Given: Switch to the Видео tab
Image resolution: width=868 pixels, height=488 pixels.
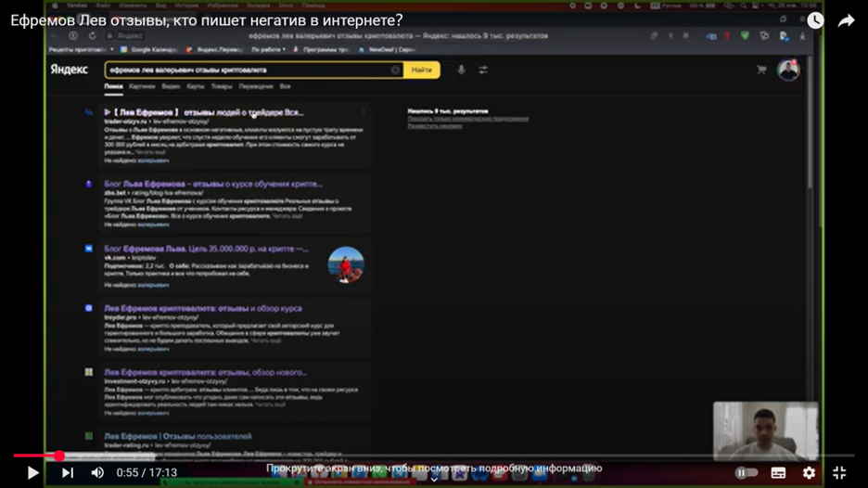Looking at the screenshot, I should click(171, 86).
